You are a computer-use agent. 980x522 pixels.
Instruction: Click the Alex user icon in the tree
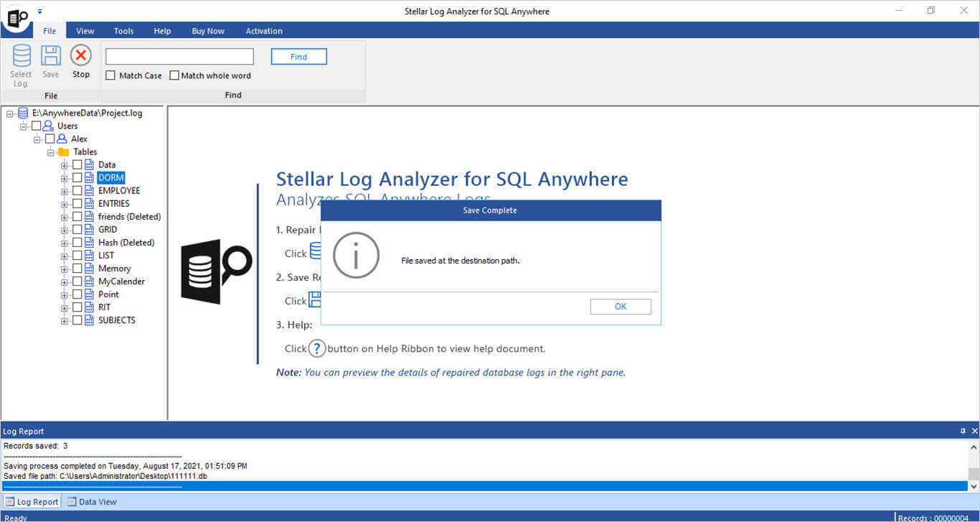[x=62, y=139]
